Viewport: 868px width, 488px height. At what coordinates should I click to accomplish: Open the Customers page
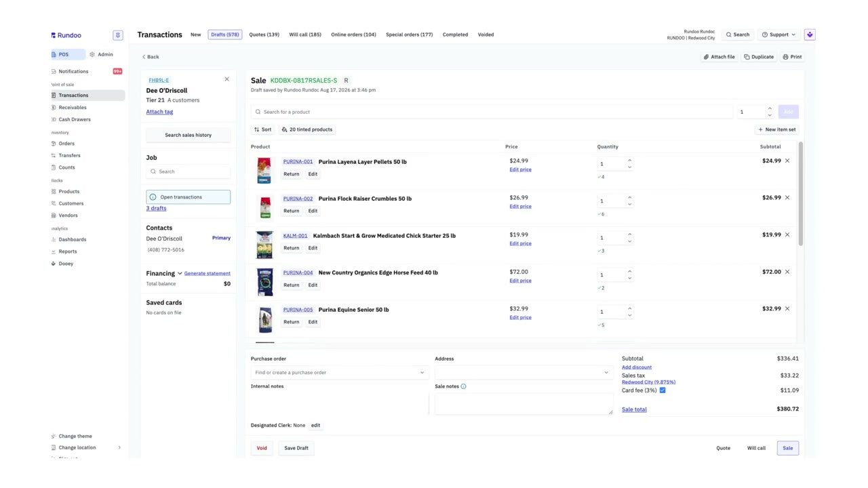[x=71, y=203]
